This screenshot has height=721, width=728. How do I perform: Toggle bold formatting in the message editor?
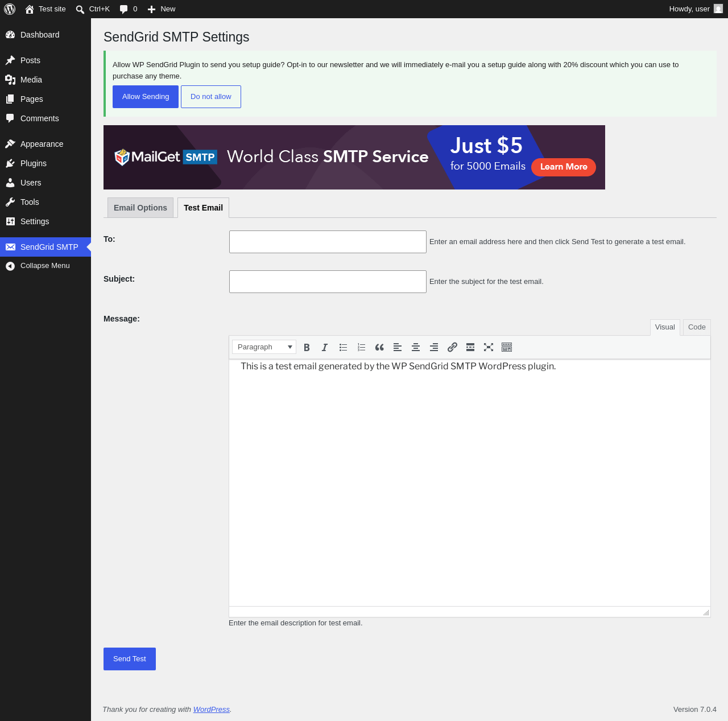tap(307, 347)
